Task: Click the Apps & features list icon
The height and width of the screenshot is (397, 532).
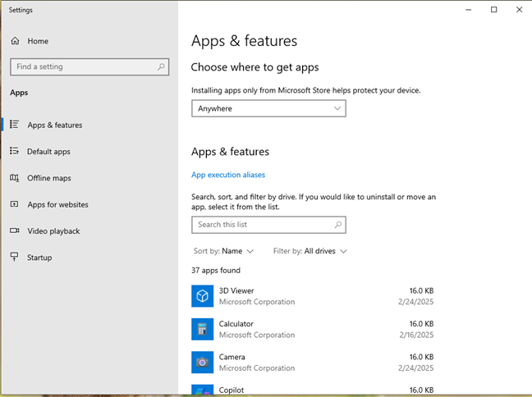Action: (x=14, y=125)
